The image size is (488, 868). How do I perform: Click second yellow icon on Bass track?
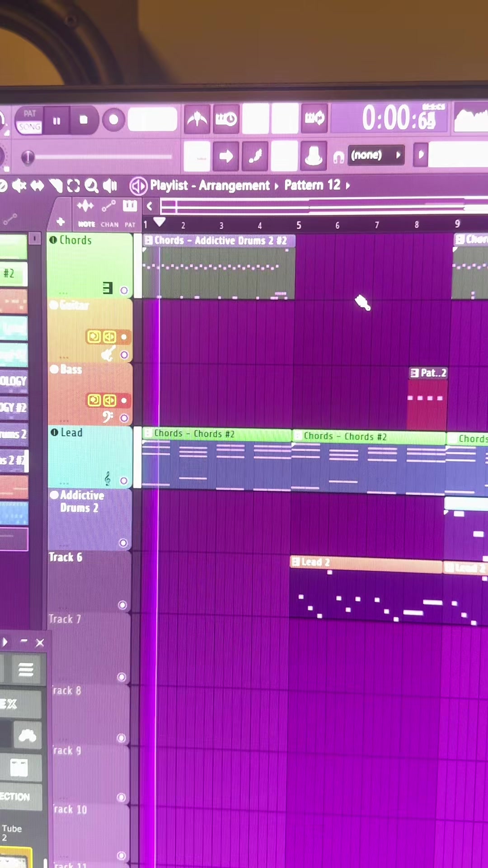(109, 401)
